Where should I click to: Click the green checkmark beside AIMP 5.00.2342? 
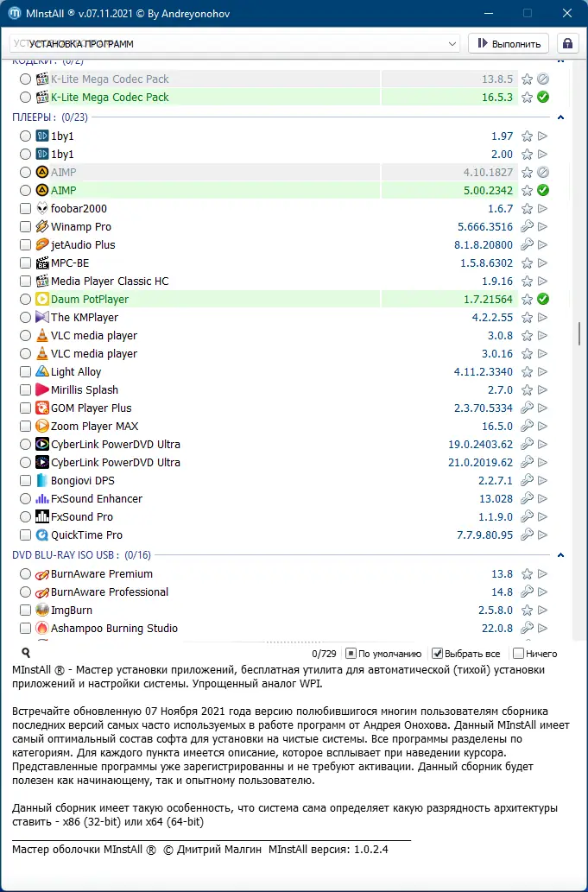coord(542,190)
